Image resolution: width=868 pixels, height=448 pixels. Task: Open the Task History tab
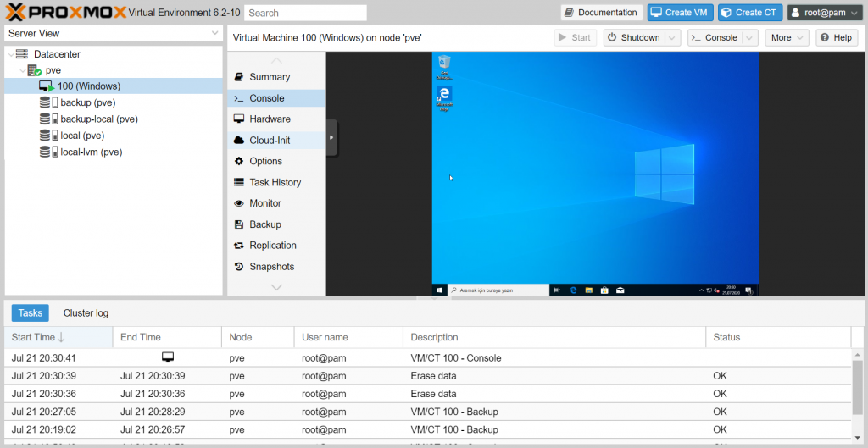tap(276, 183)
